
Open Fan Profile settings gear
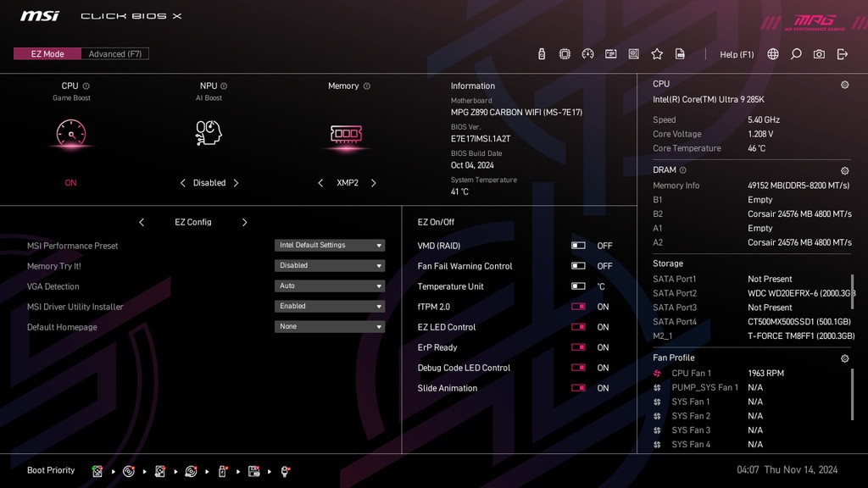coord(845,358)
